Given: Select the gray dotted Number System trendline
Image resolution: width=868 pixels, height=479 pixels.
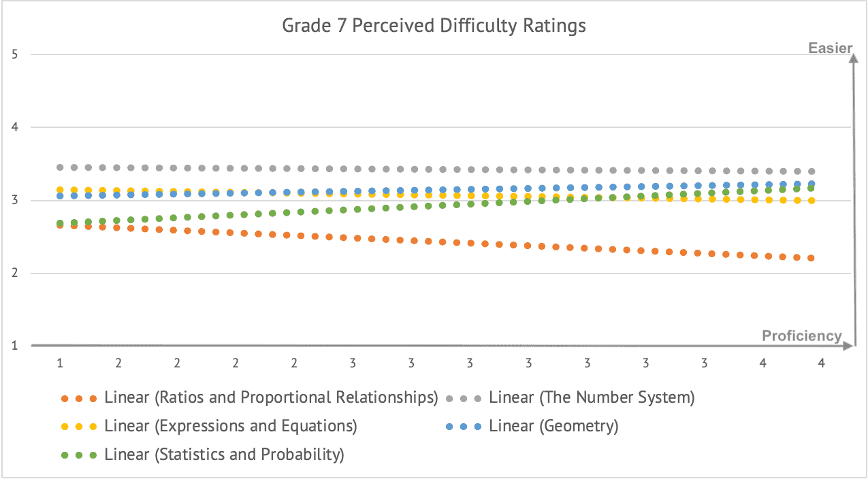Looking at the screenshot, I should click(443, 169).
